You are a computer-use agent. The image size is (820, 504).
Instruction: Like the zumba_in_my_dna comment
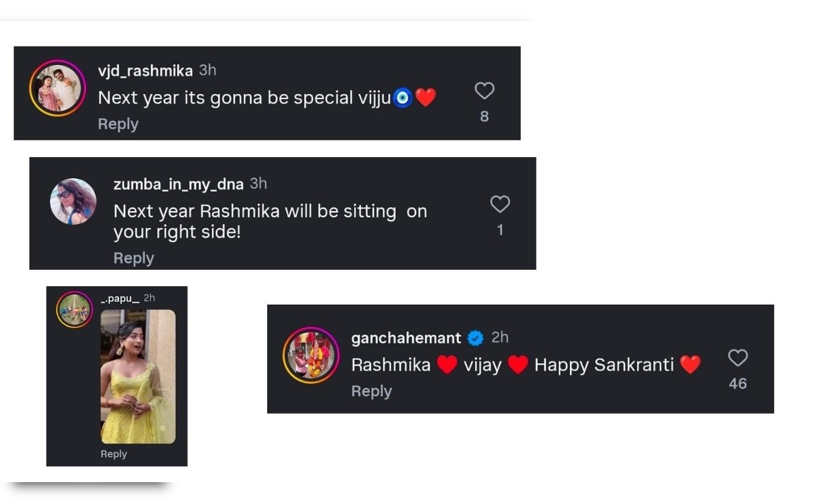[x=500, y=204]
